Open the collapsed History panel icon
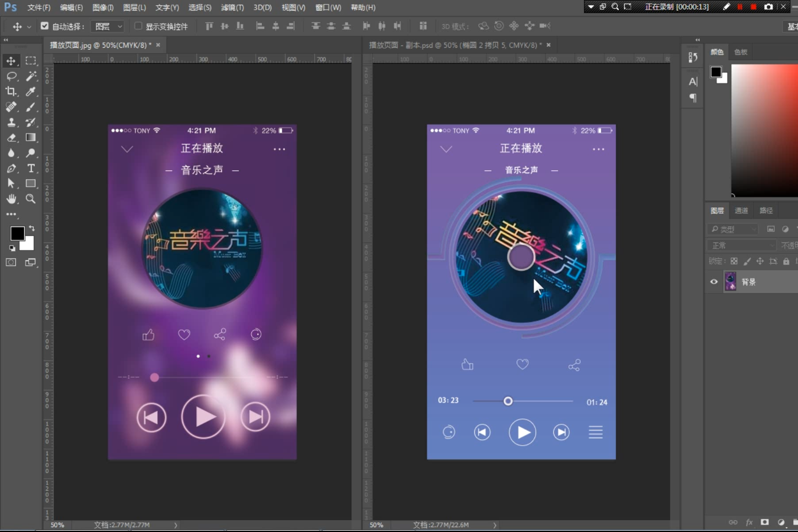 pos(693,57)
